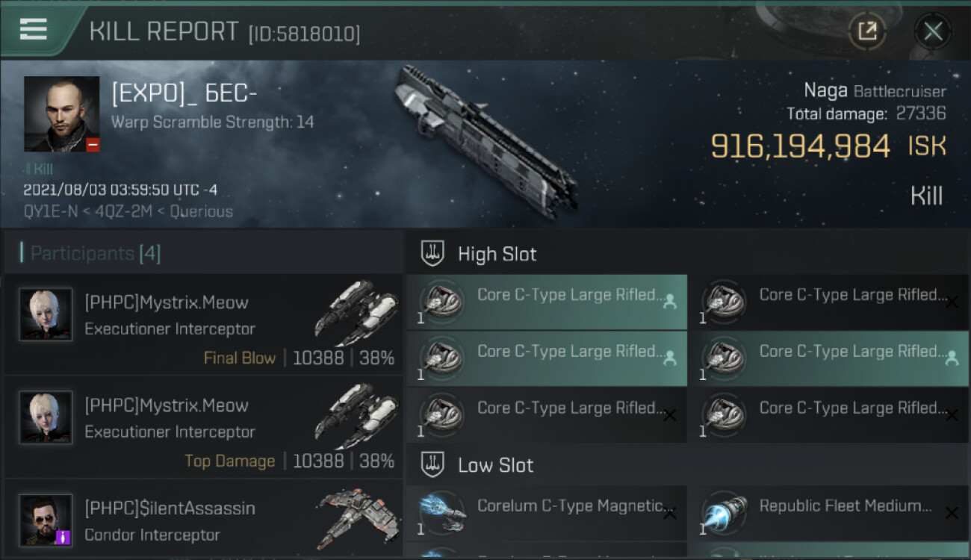Open the Participants [4] header
971x560 pixels.
point(90,253)
